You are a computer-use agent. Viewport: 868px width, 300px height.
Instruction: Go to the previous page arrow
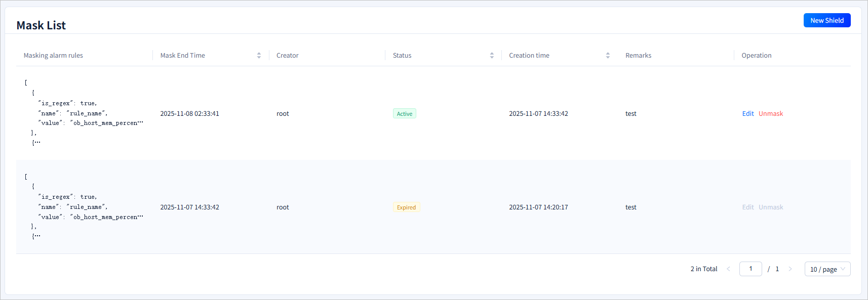point(728,269)
